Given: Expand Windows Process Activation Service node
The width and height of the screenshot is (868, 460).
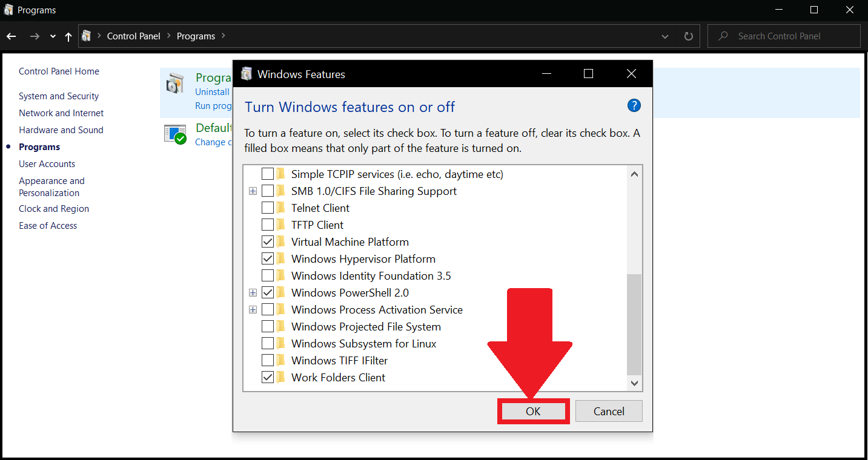Looking at the screenshot, I should click(x=253, y=310).
